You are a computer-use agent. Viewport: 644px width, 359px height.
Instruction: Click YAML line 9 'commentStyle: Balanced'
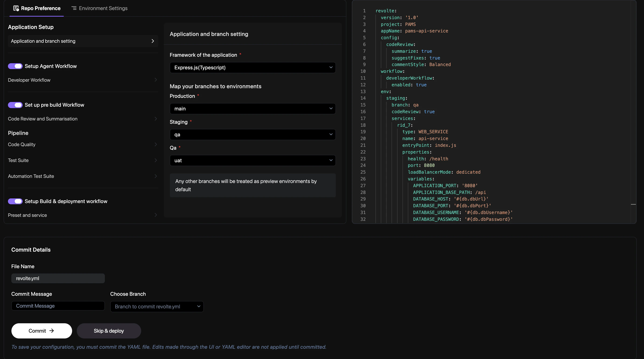coord(421,65)
